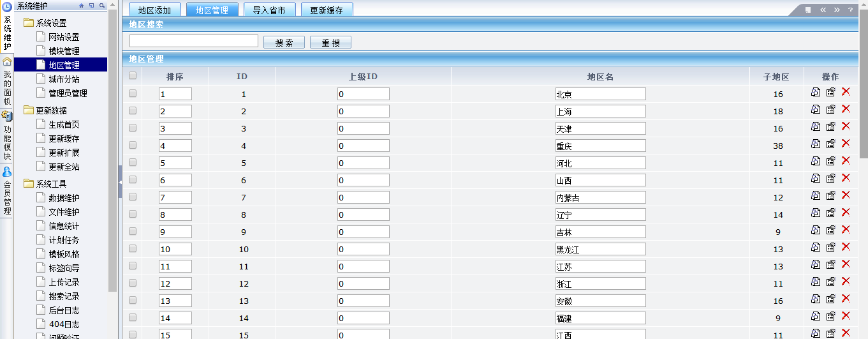Tick the select-all checkbox in table header

click(x=133, y=76)
